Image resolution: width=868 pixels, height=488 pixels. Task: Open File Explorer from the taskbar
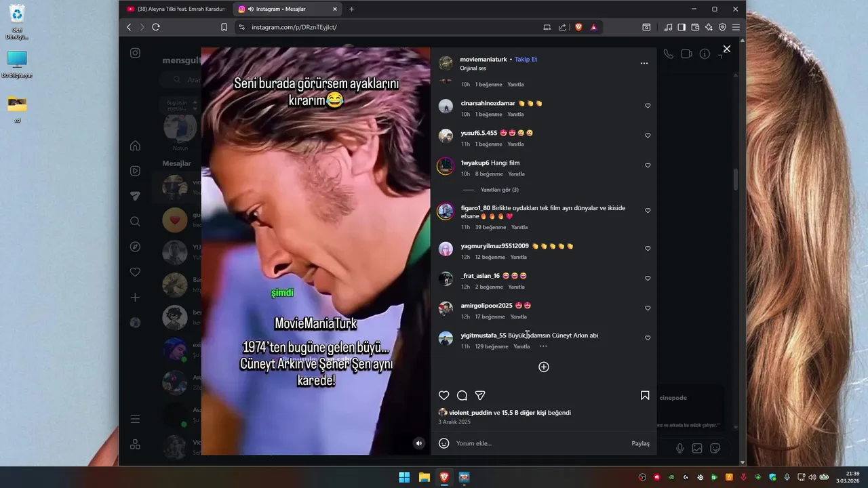424,477
